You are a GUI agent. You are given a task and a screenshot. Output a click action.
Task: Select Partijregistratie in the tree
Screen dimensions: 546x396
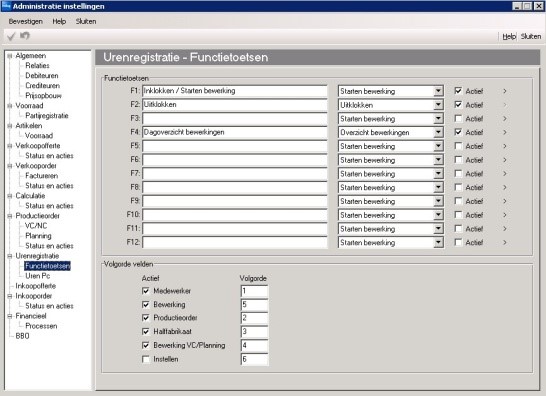47,116
